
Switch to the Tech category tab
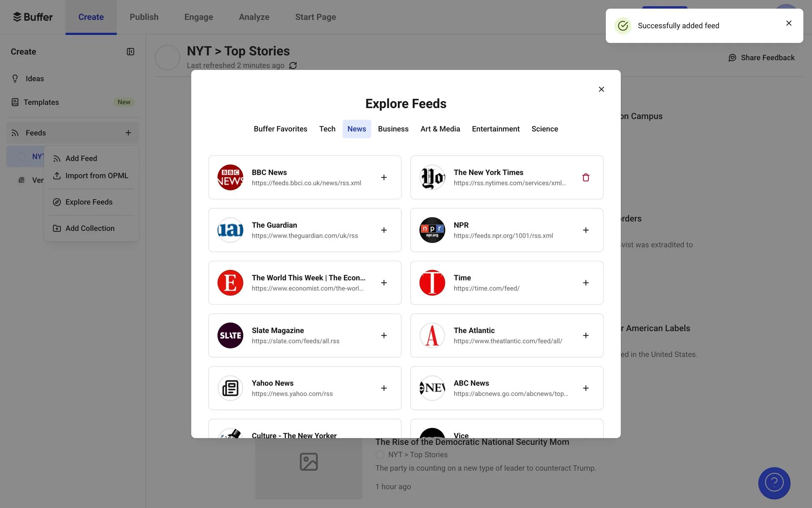pos(327,129)
